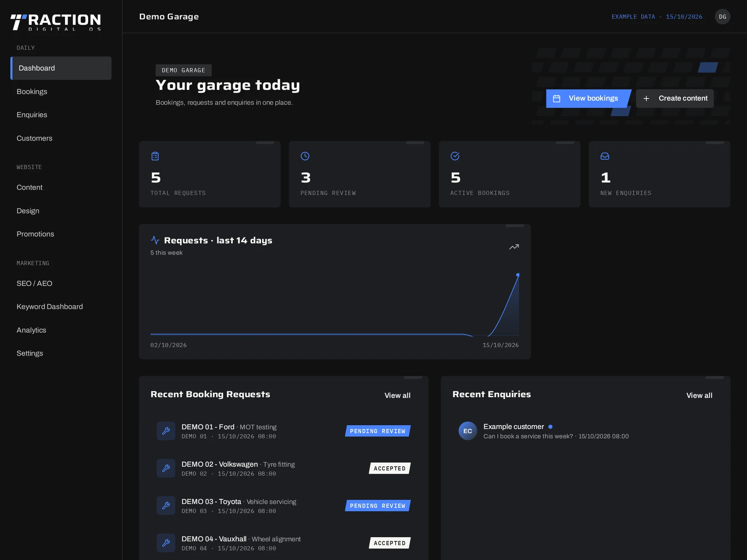Open Content under Website

(61, 187)
